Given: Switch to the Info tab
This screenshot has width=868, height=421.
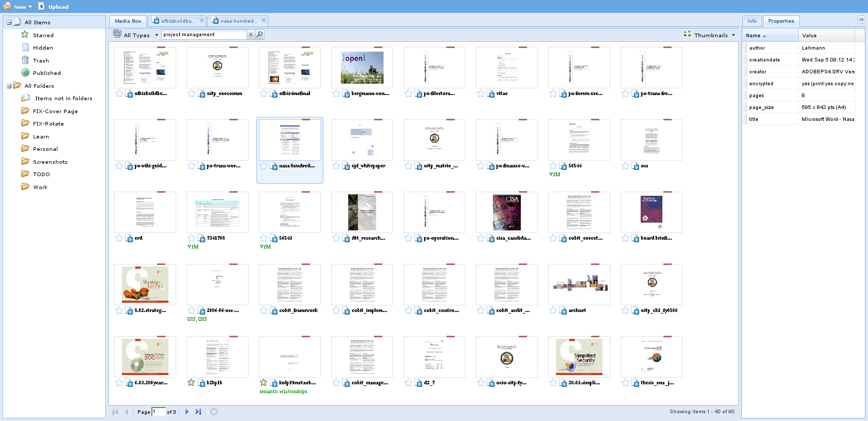Looking at the screenshot, I should click(752, 21).
